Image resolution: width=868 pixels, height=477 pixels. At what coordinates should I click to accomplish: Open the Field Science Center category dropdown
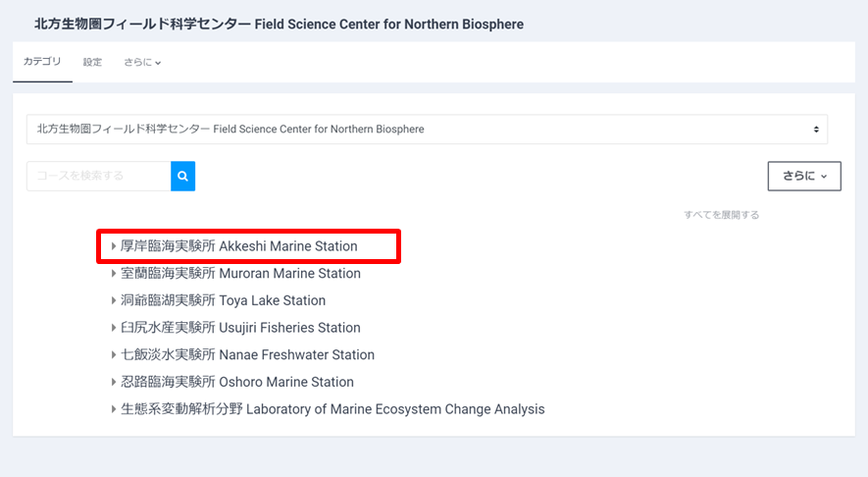(x=427, y=129)
